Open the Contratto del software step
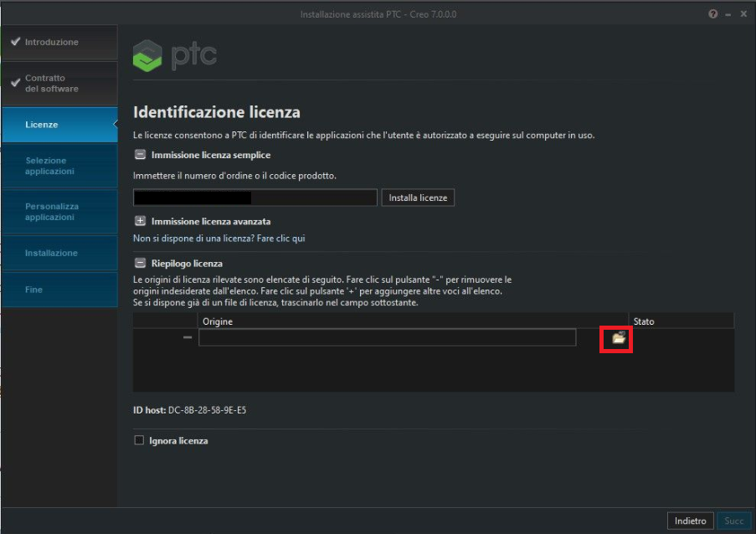The image size is (756, 534). (x=59, y=84)
